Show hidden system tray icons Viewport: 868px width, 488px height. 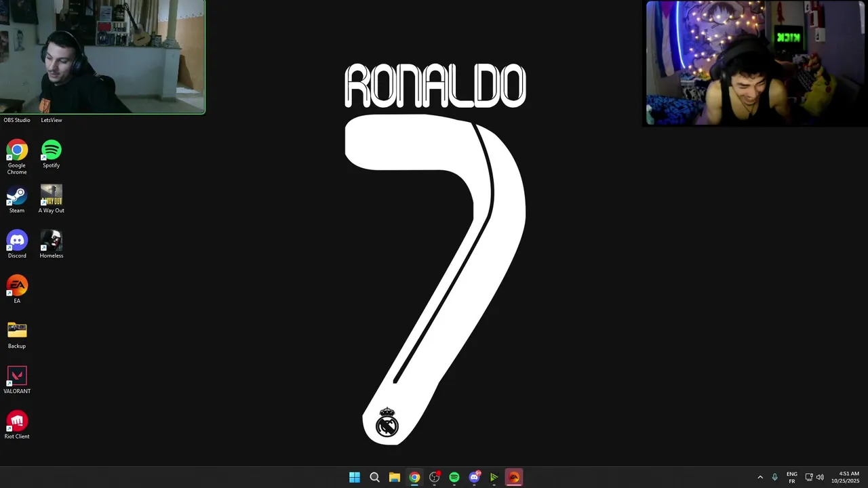[x=760, y=477]
